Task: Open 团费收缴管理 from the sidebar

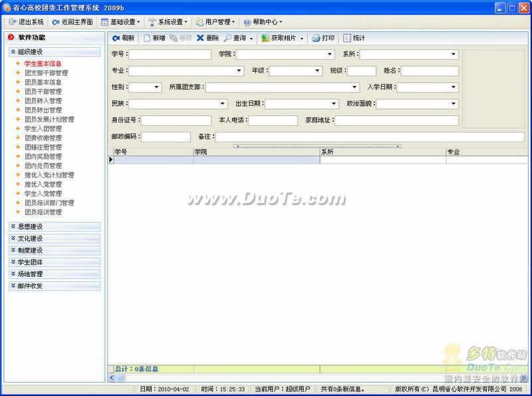Action: pyautogui.click(x=43, y=138)
